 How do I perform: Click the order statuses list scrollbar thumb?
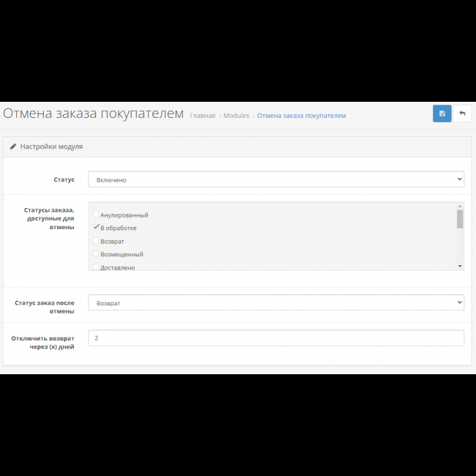[x=460, y=219]
